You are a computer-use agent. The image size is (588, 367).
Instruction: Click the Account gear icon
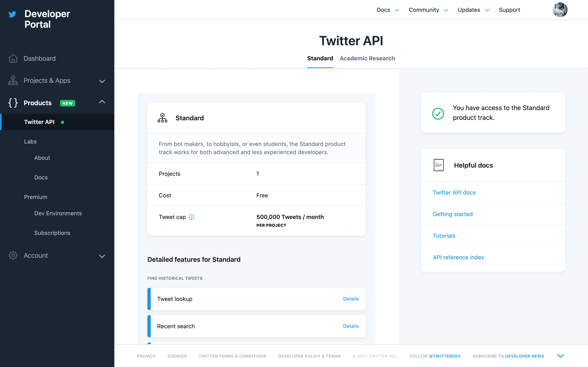click(13, 255)
